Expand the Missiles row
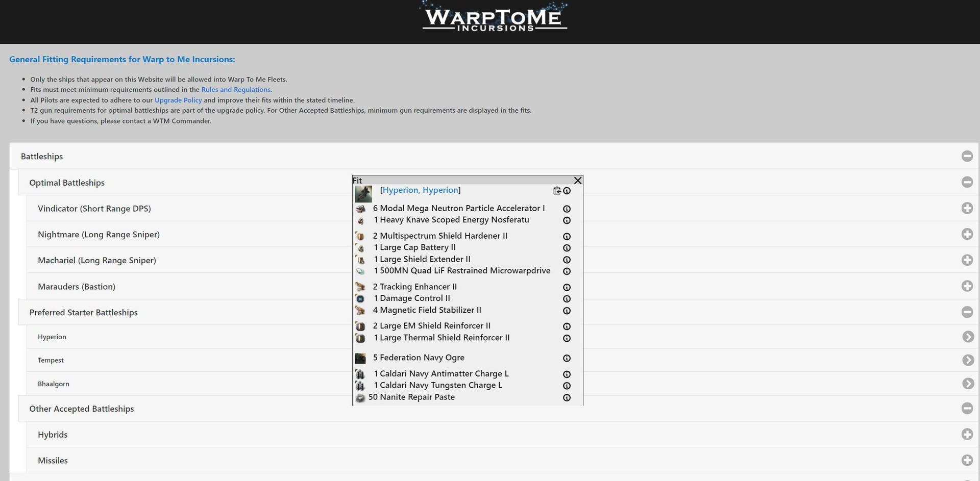 967,460
